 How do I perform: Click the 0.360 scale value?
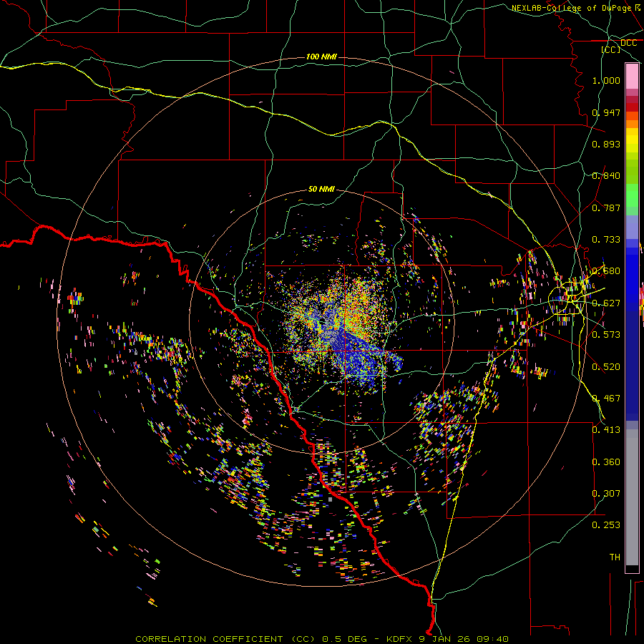click(x=606, y=462)
